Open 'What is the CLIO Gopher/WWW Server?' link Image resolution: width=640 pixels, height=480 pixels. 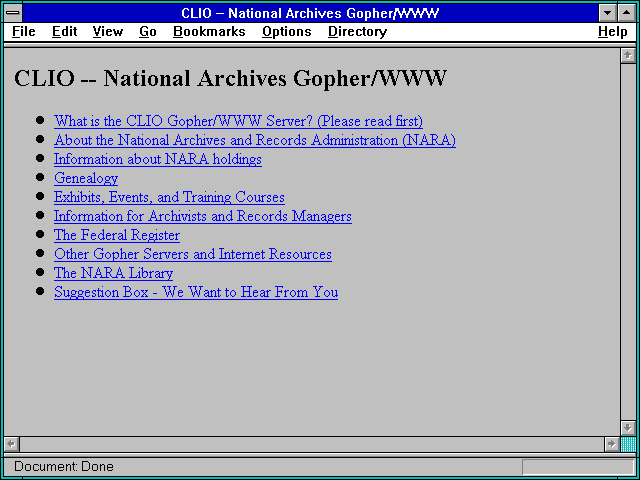click(x=238, y=121)
